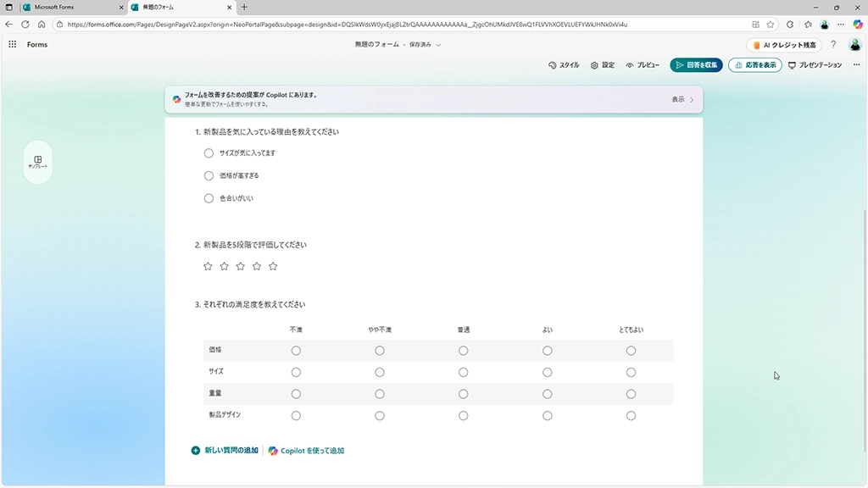The width and height of the screenshot is (868, 488).
Task: Preview the form with eye icon
Action: tap(643, 65)
